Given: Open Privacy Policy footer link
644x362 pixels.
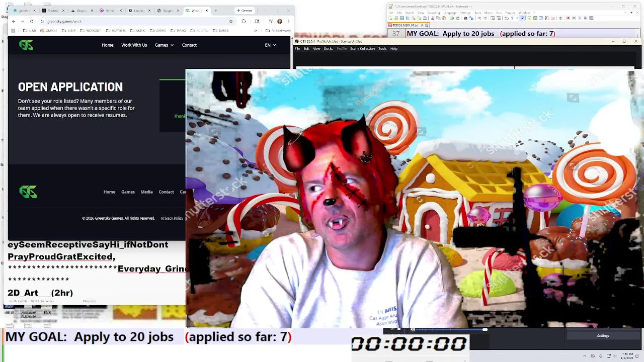Looking at the screenshot, I should pos(172,218).
